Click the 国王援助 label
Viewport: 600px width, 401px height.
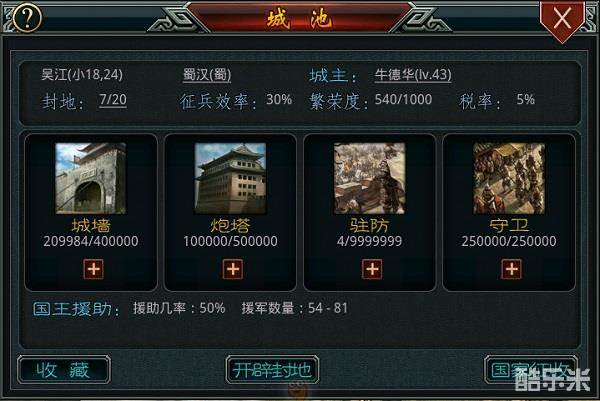76,309
